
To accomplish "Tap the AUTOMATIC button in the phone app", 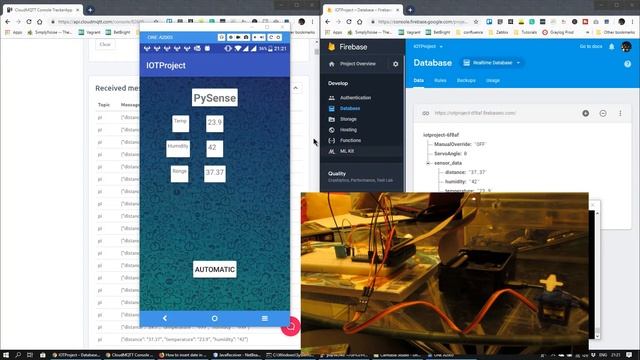I will (x=215, y=269).
